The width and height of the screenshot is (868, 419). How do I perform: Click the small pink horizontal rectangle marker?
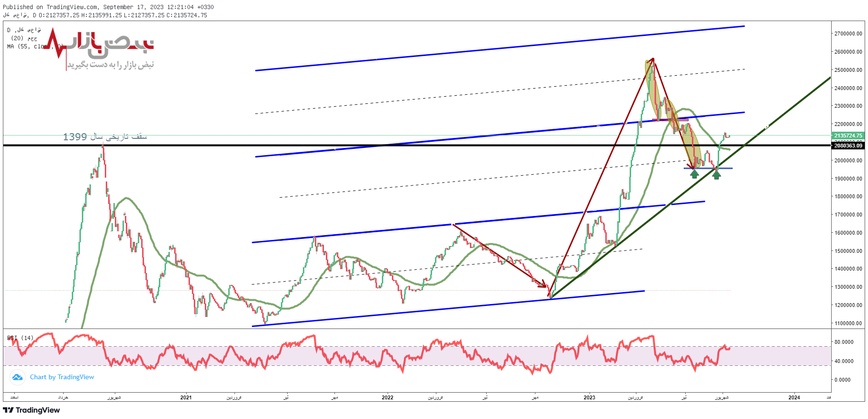670,120
